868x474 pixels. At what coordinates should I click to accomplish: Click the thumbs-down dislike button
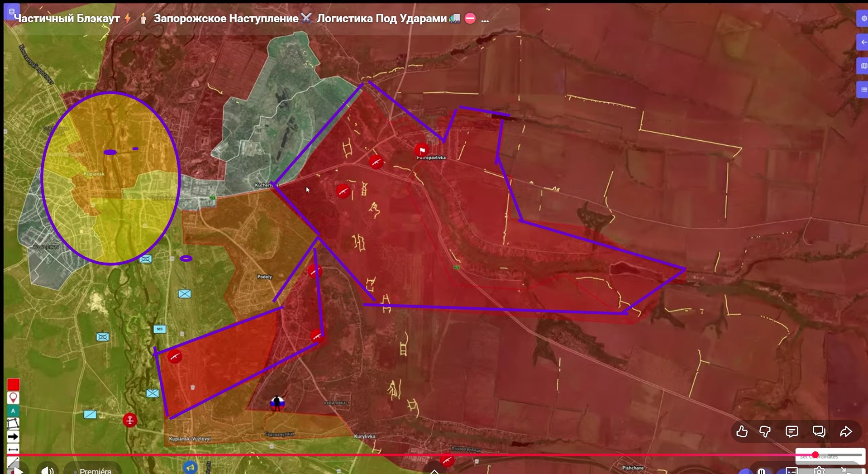coord(765,431)
